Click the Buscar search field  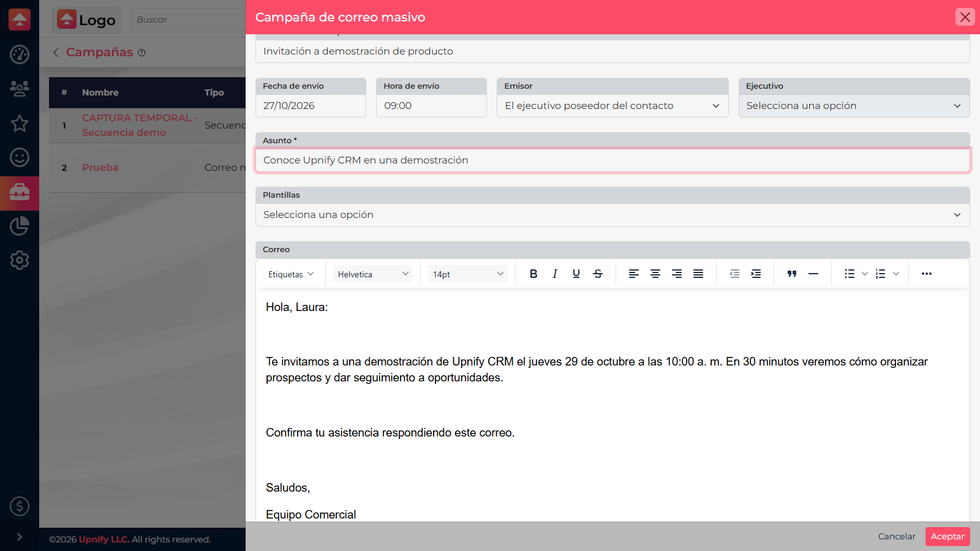pyautogui.click(x=188, y=20)
